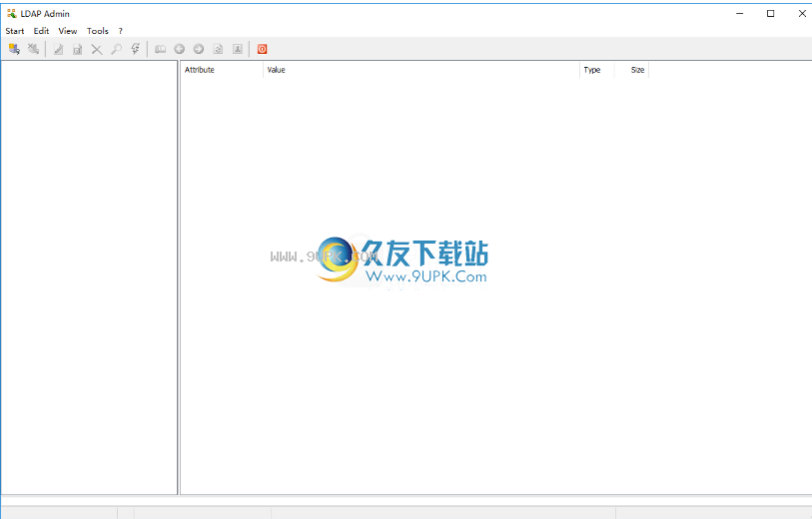The width and height of the screenshot is (812, 519).
Task: Click the Edit entry pencil icon
Action: click(x=58, y=49)
